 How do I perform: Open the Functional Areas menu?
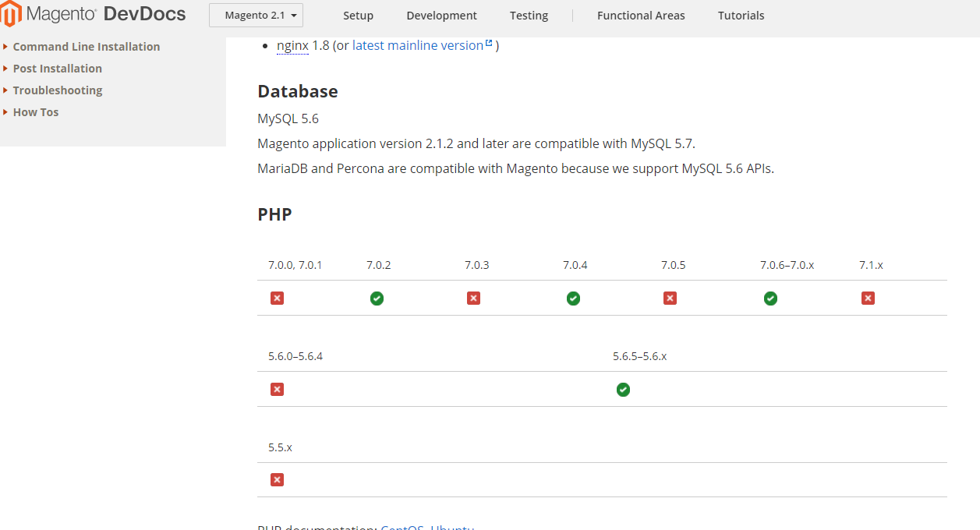(641, 16)
